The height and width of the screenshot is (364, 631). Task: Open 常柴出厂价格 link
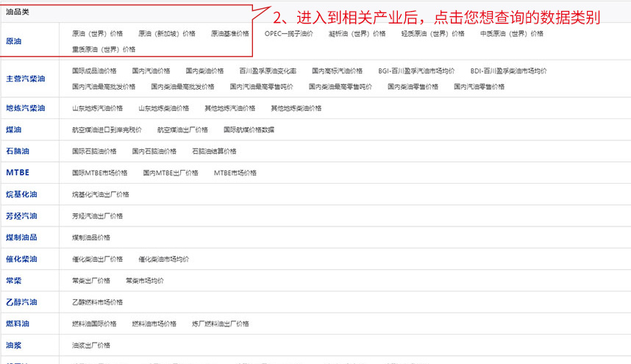(90, 281)
